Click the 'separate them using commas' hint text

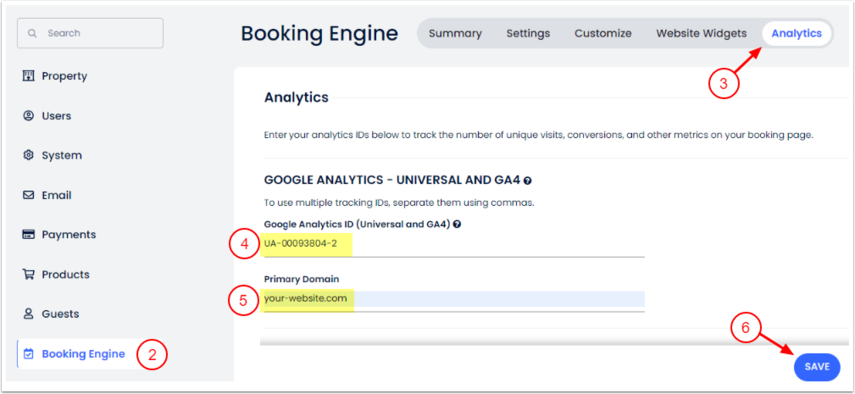(462, 203)
